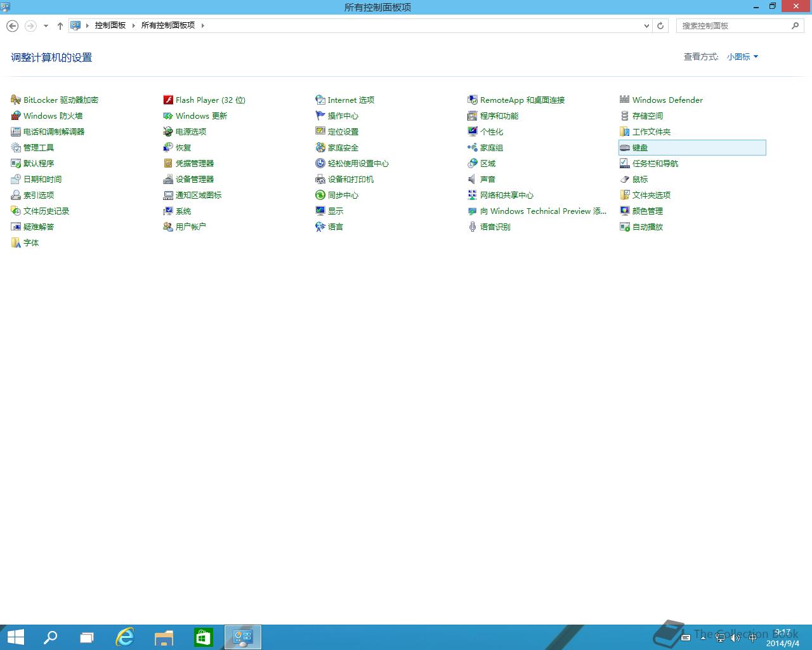Image resolution: width=812 pixels, height=650 pixels.
Task: Open the Windows 更新 icon
Action: [168, 116]
